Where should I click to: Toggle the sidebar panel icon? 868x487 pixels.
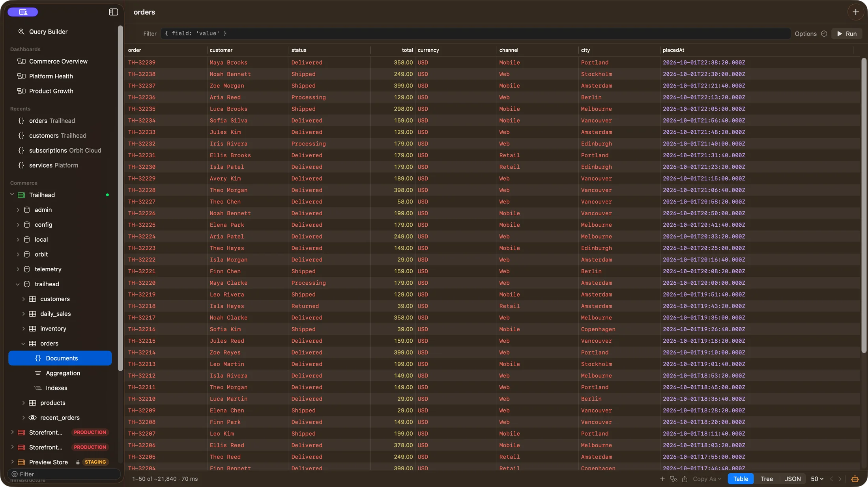(113, 12)
